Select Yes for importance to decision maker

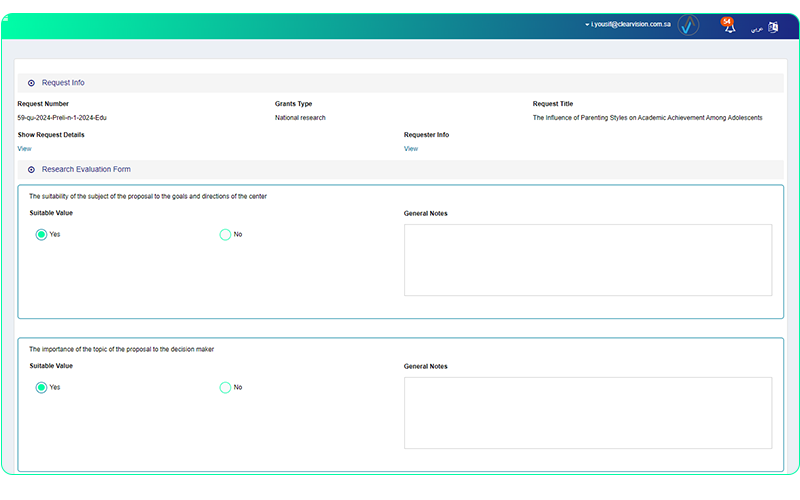[x=42, y=387]
